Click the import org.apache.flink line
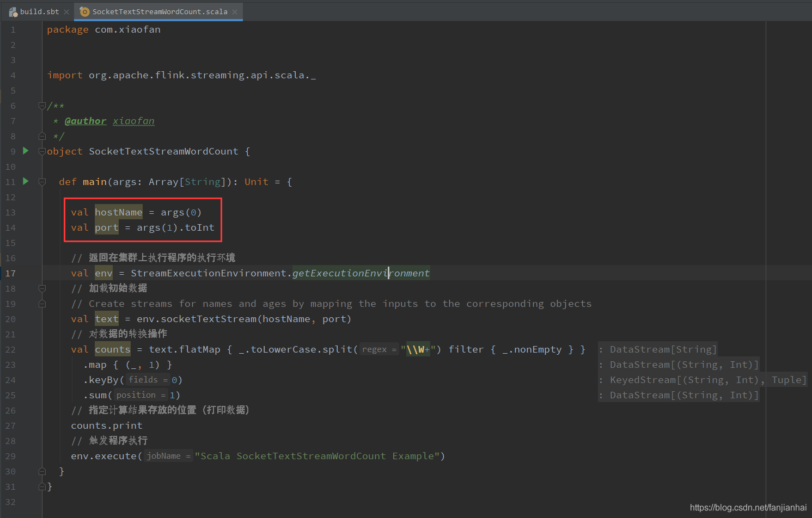812x518 pixels. tap(181, 75)
